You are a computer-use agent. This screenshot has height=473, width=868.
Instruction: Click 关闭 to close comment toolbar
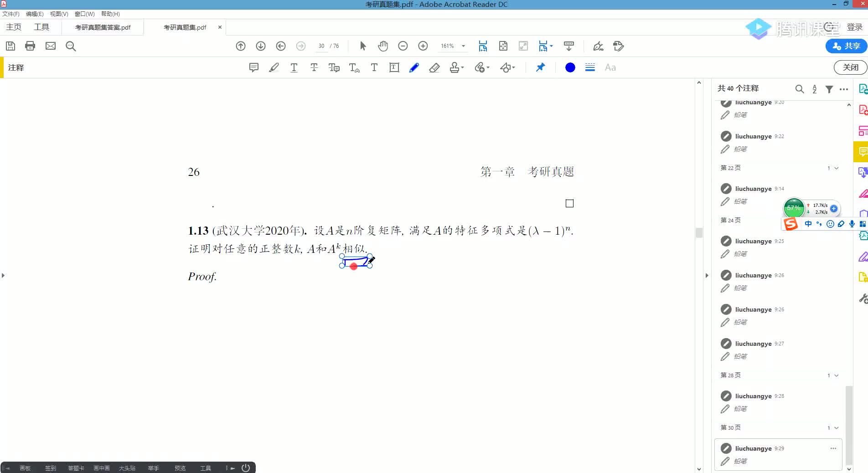pos(850,67)
